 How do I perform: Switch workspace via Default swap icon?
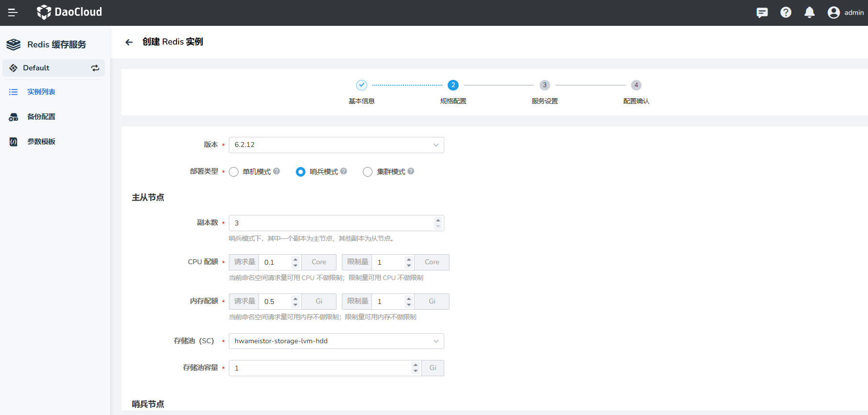[95, 68]
